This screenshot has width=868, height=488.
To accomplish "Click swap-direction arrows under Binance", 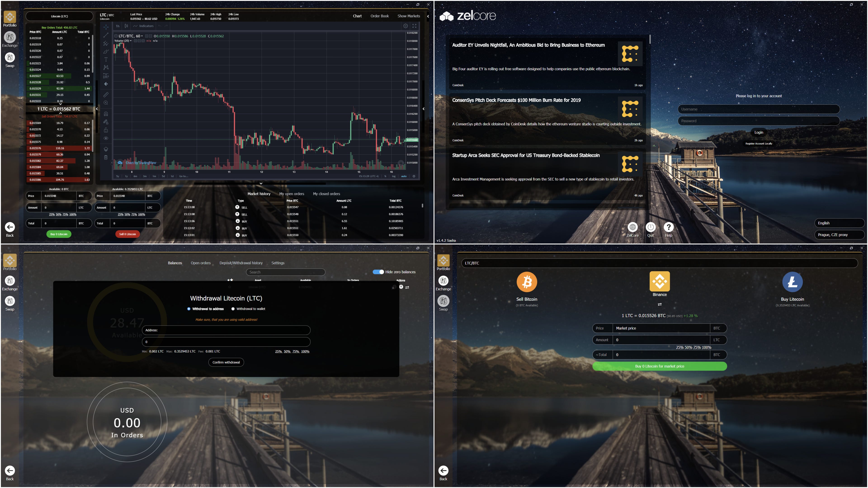I will pos(659,304).
